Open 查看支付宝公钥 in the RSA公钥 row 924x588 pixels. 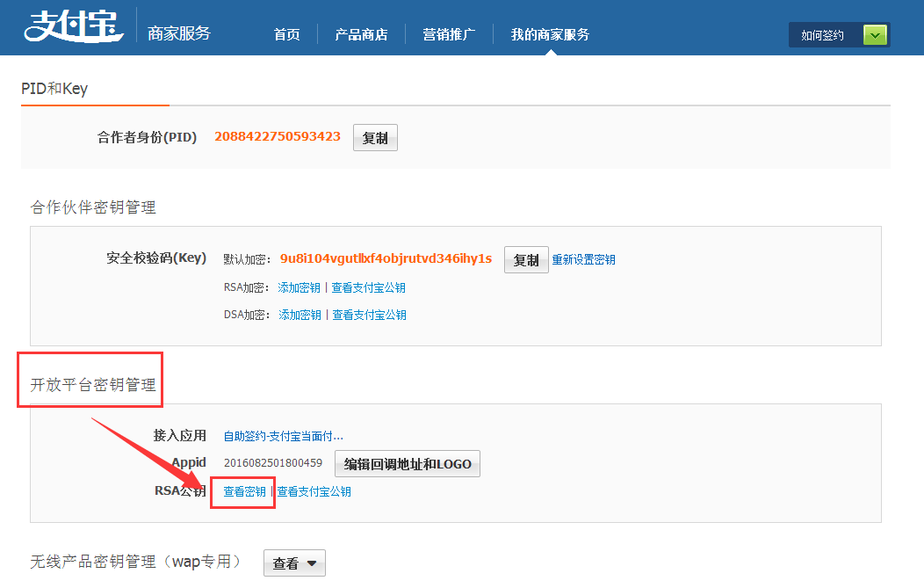pyautogui.click(x=314, y=492)
